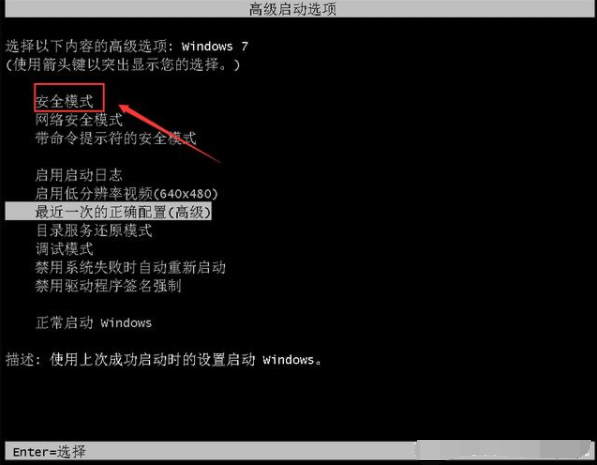The width and height of the screenshot is (597, 465).
Task: Click highlighted 最近一次的正确配置(高级) entry
Action: click(109, 212)
